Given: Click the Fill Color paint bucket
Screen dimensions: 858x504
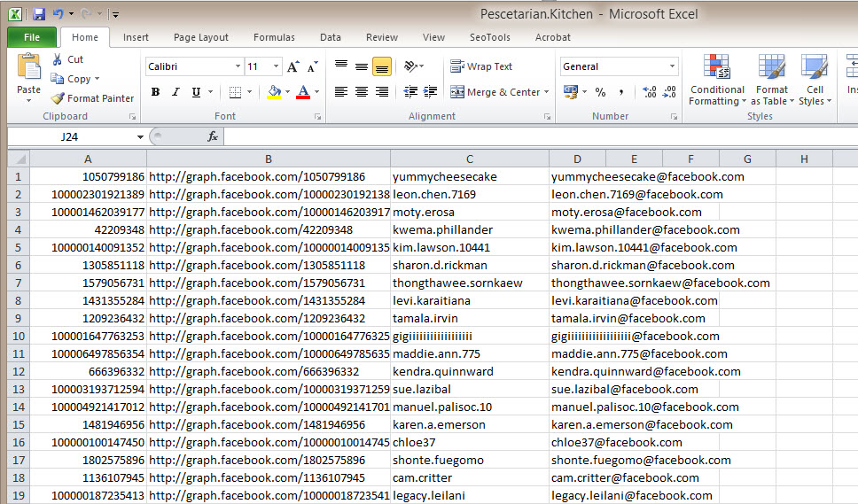Looking at the screenshot, I should (274, 92).
